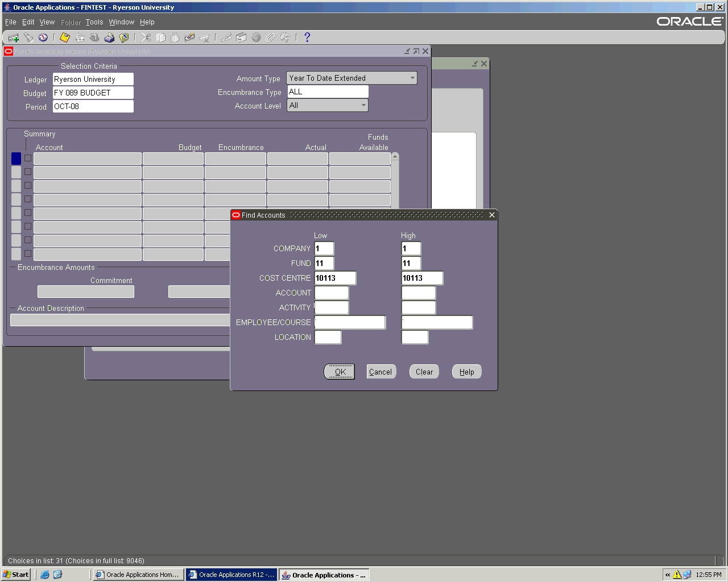Click the blue question mark Help icon

coord(307,38)
